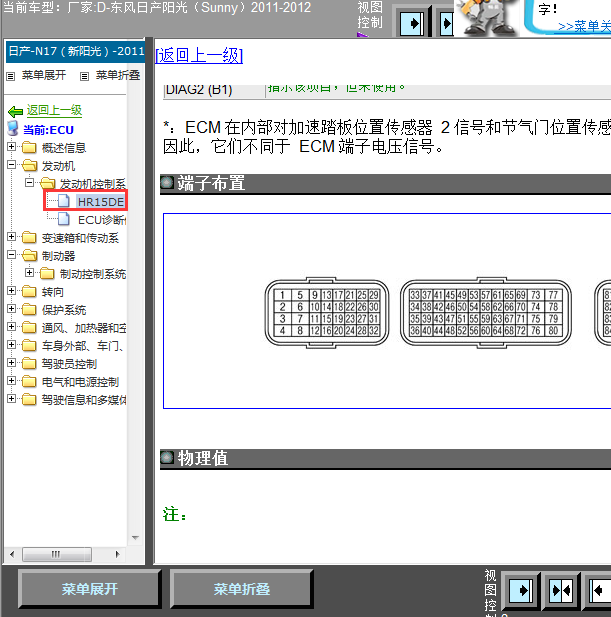Expand the 驾驶信息和多媒体 tree node
The height and width of the screenshot is (617, 611).
pos(11,398)
